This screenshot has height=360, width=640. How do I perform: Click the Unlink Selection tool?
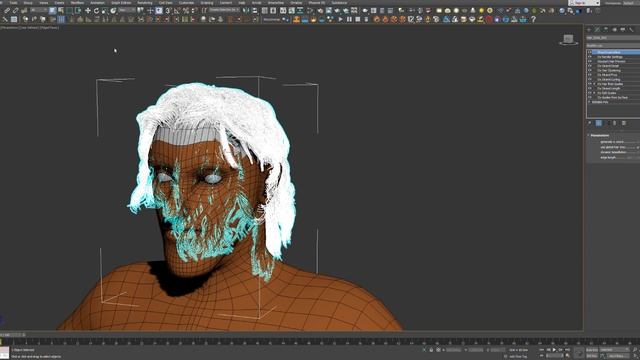16,10
